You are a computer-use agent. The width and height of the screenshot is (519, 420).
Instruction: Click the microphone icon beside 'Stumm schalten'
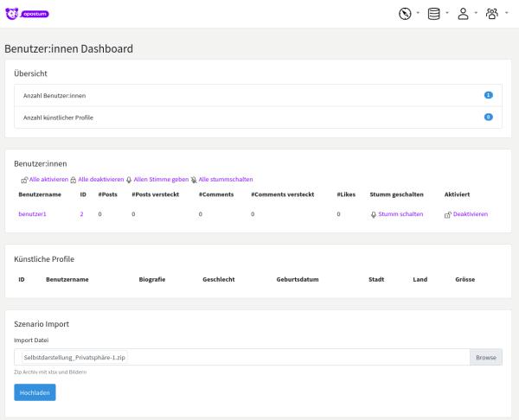tap(373, 214)
